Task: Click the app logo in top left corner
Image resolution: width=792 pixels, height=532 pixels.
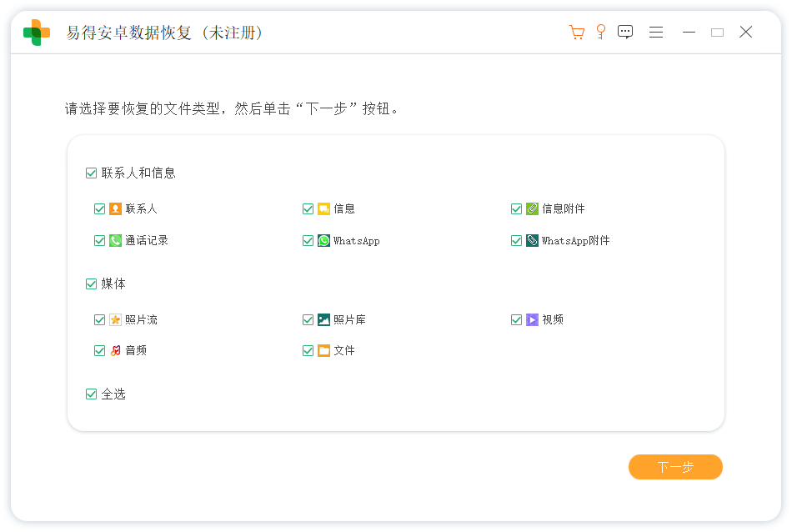Action: pos(36,32)
